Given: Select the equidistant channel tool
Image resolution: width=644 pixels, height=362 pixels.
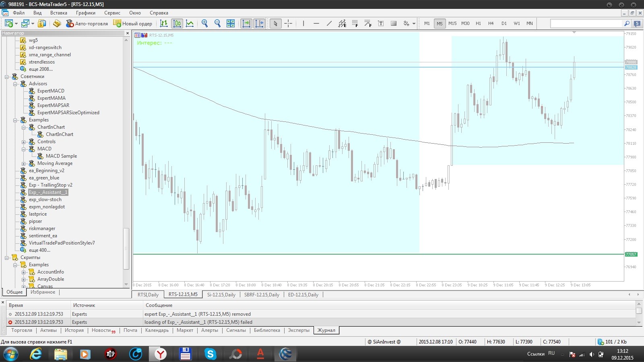Looking at the screenshot, I should (x=342, y=23).
